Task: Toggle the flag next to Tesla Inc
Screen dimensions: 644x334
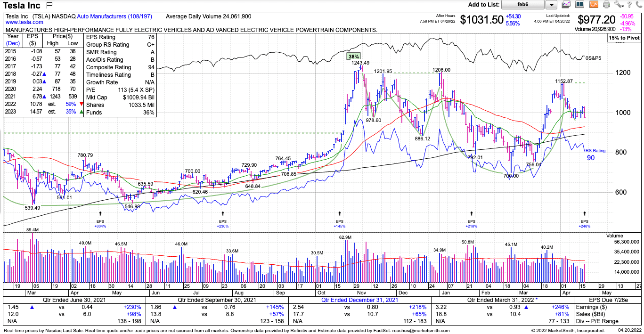Action: click(49, 6)
